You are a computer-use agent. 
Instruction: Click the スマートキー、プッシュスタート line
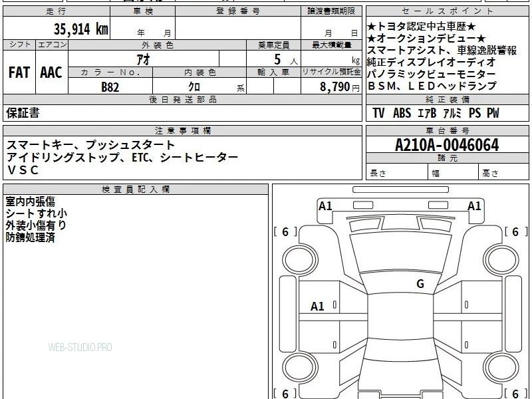tap(90, 145)
